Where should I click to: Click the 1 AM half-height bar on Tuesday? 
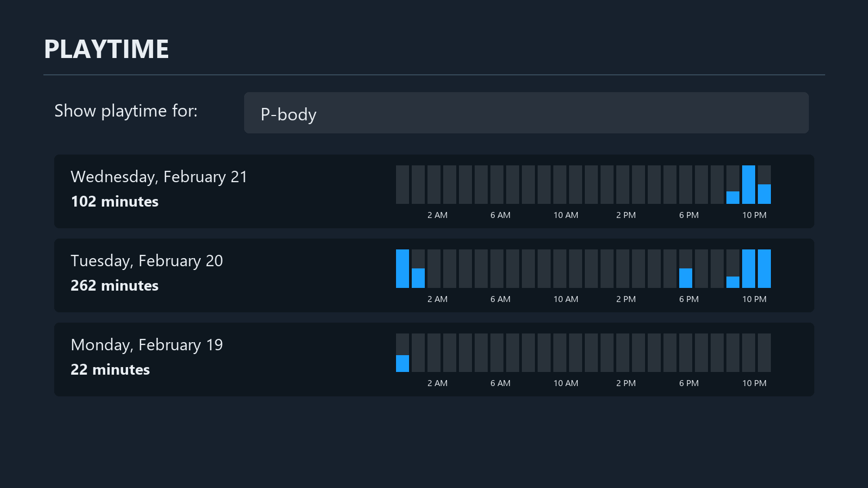click(418, 278)
